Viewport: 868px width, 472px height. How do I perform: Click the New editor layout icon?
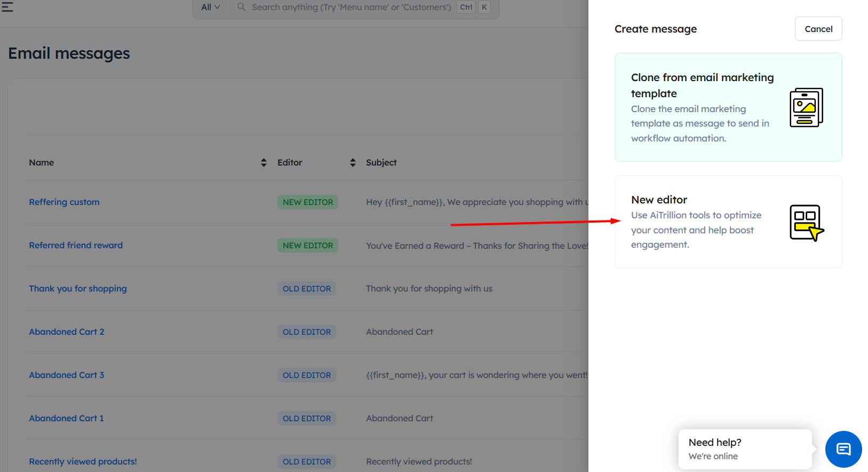pos(807,223)
